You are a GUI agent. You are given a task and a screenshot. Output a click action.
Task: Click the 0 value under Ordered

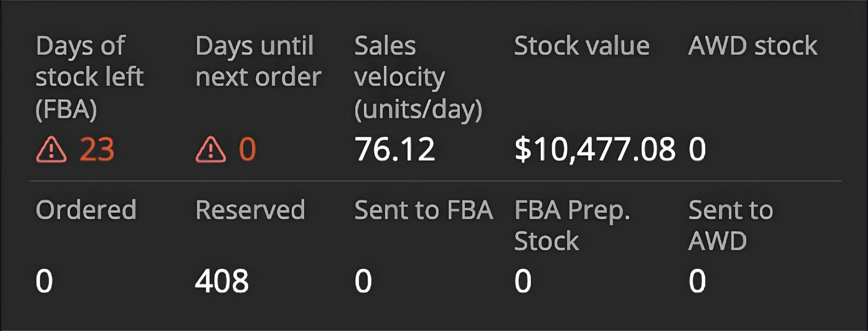pyautogui.click(x=44, y=282)
